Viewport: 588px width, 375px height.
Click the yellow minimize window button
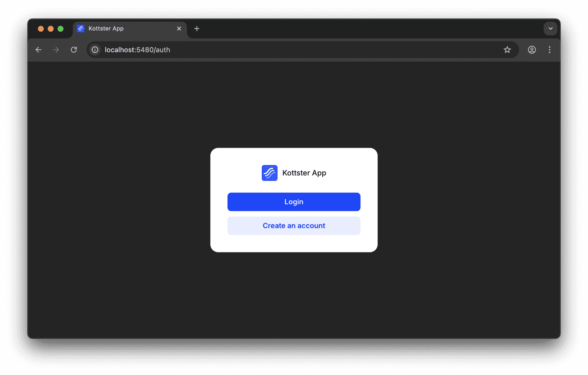[x=51, y=29]
